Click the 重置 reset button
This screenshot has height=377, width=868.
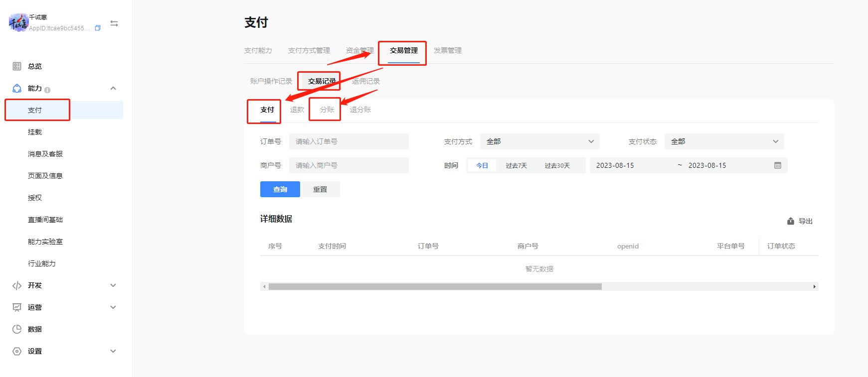click(x=320, y=189)
